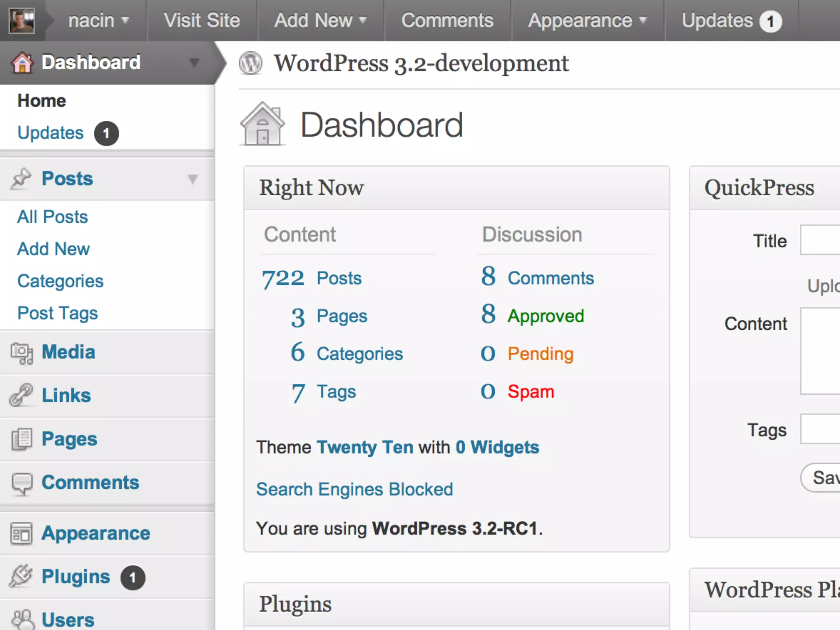
Task: Open the Twenty Ten theme link
Action: click(365, 447)
